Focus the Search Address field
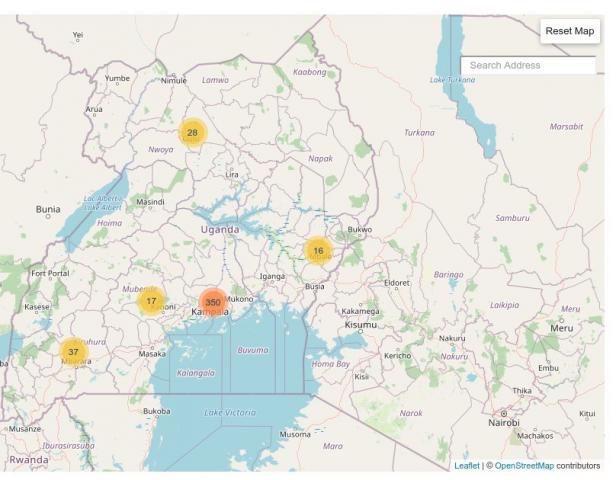 point(528,65)
